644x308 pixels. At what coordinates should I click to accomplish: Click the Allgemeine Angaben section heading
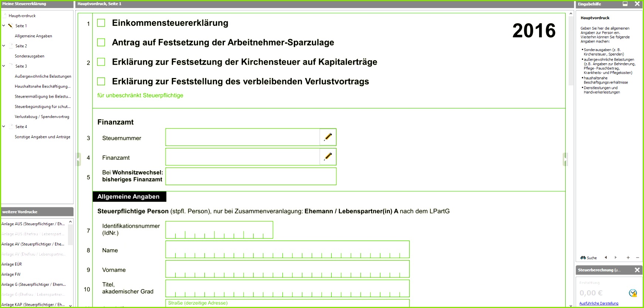pyautogui.click(x=129, y=197)
